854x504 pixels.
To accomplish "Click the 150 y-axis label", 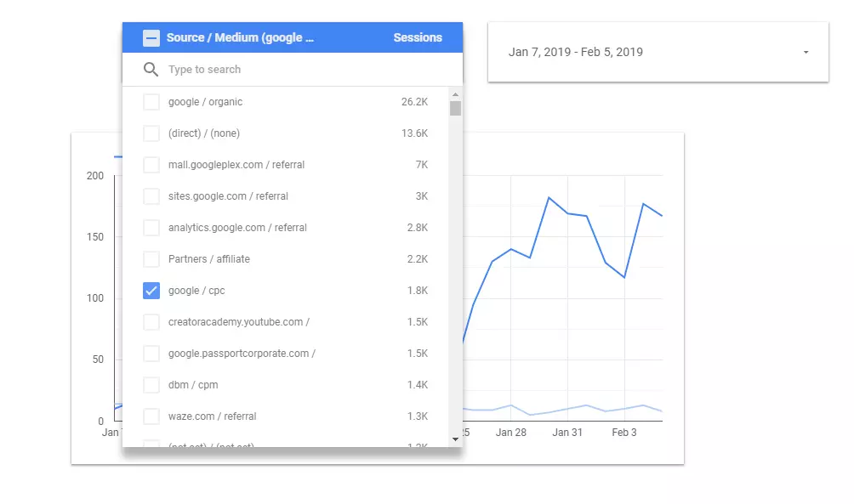I will [94, 237].
